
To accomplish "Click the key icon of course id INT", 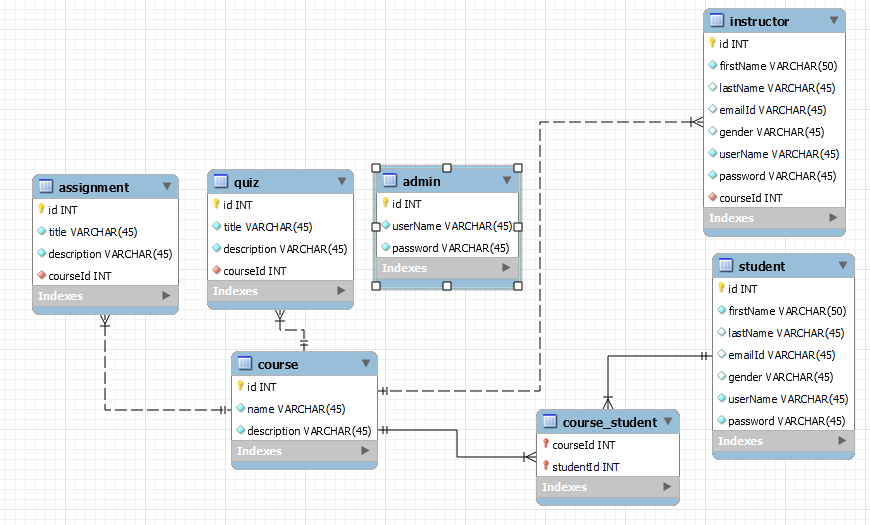I will point(240,386).
